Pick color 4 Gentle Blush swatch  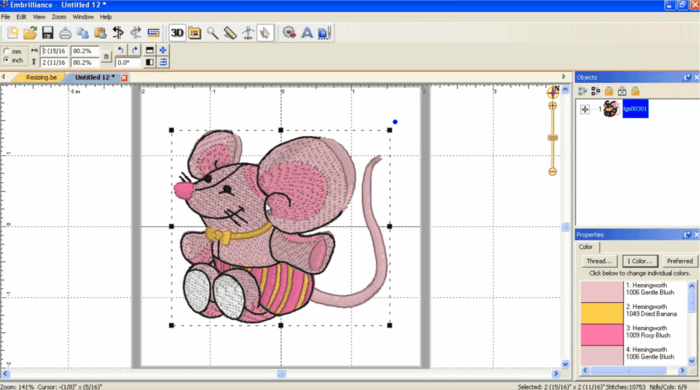point(602,355)
